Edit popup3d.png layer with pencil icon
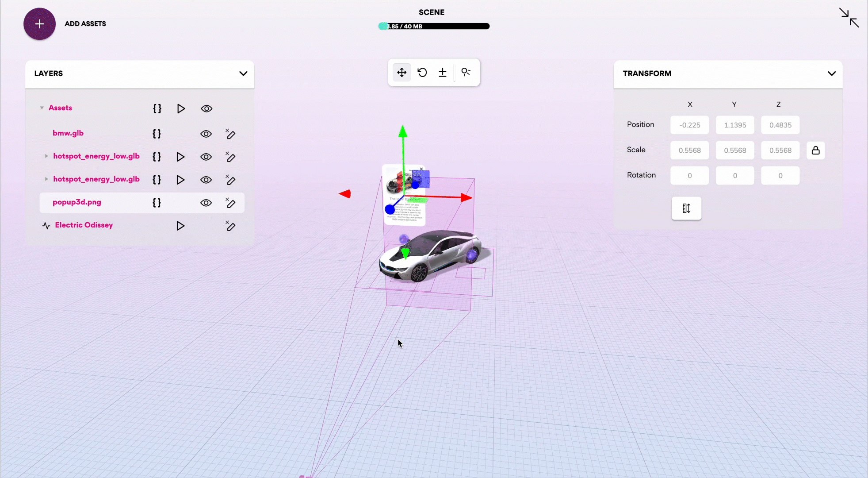Viewport: 868px width, 478px height. click(x=230, y=203)
